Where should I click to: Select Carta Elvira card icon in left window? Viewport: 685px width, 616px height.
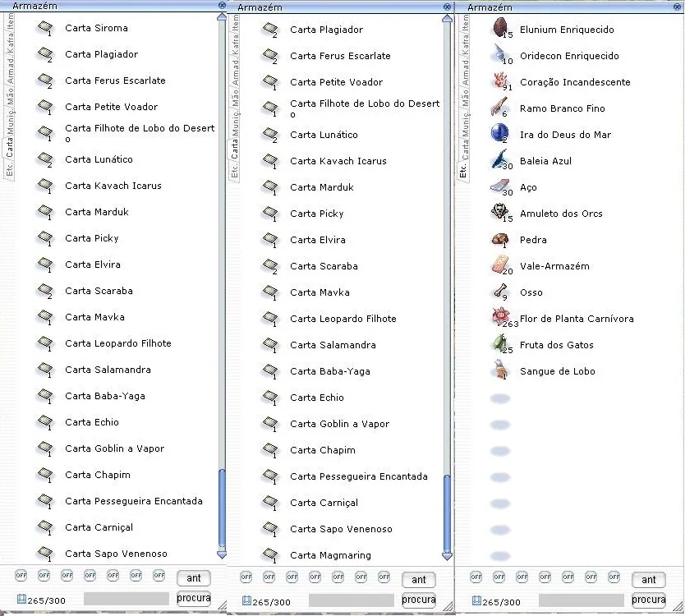(x=45, y=264)
